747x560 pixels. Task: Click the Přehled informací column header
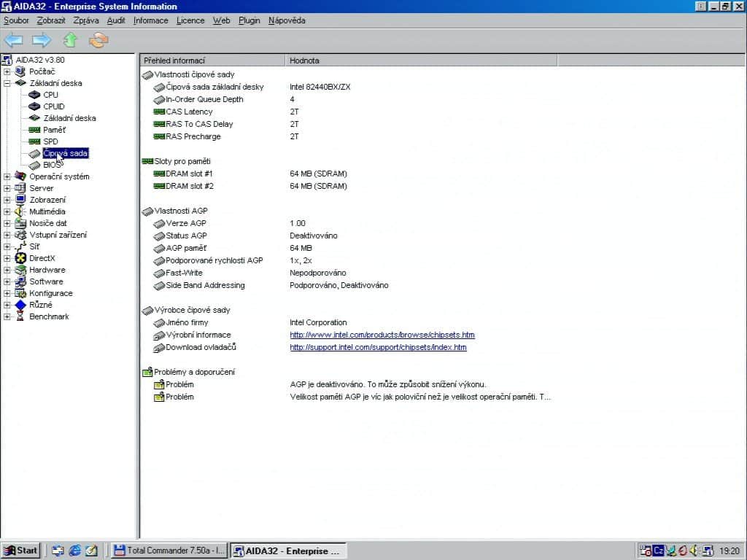tap(212, 61)
